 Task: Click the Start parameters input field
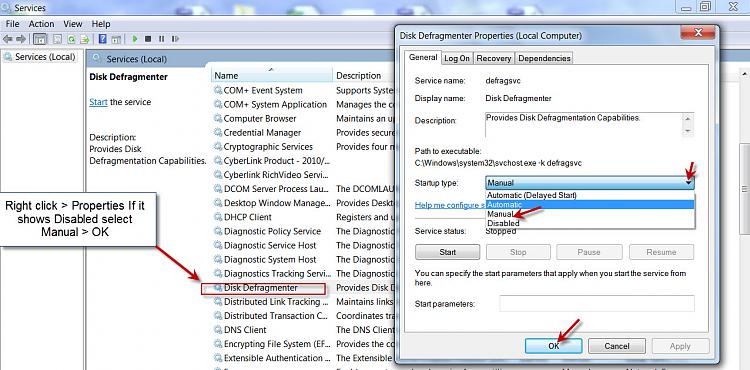597,304
